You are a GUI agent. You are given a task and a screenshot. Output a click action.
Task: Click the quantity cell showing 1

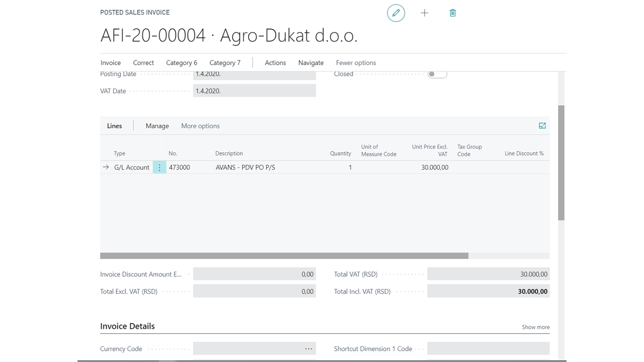point(350,167)
